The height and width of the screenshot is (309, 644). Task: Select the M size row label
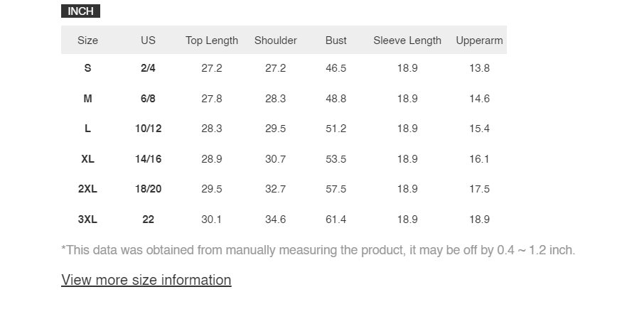(x=87, y=99)
